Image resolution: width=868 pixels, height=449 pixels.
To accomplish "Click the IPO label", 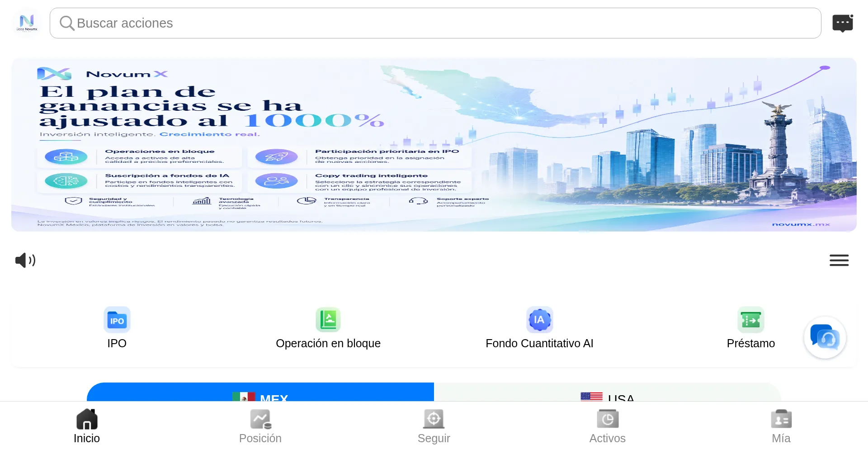I will 117,344.
